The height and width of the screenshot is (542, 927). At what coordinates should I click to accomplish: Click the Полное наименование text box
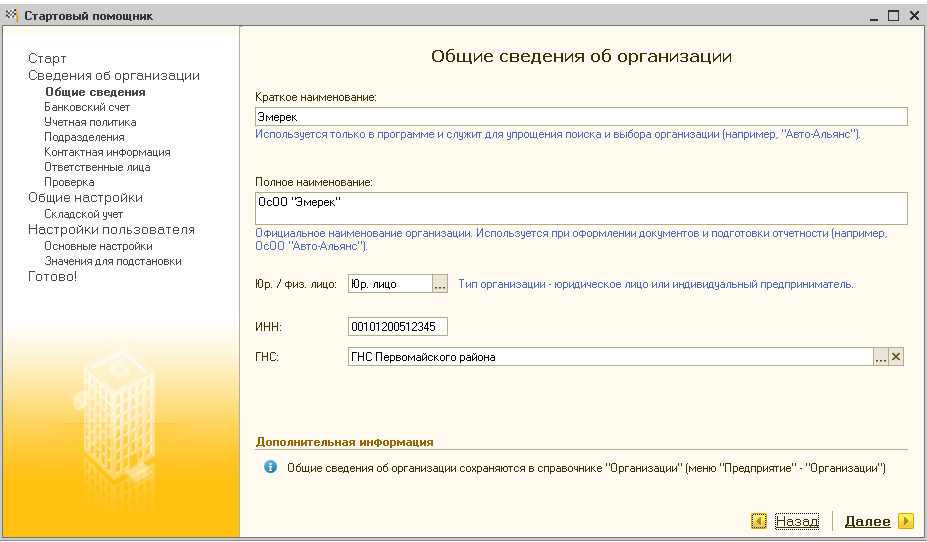point(580,208)
